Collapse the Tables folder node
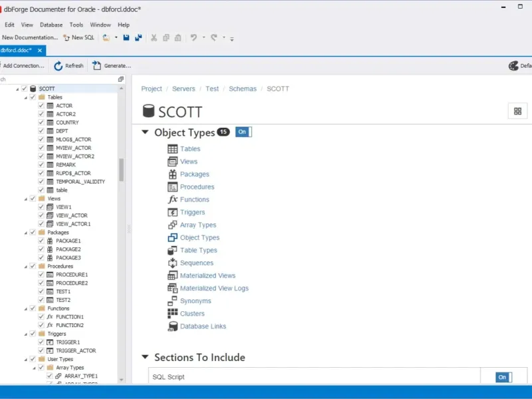532x399 pixels. coord(26,97)
